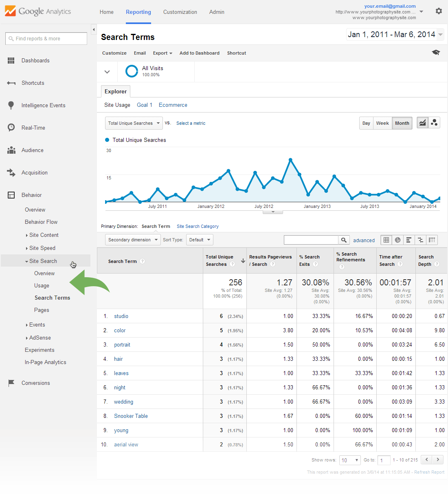Click the table search input field

click(311, 240)
